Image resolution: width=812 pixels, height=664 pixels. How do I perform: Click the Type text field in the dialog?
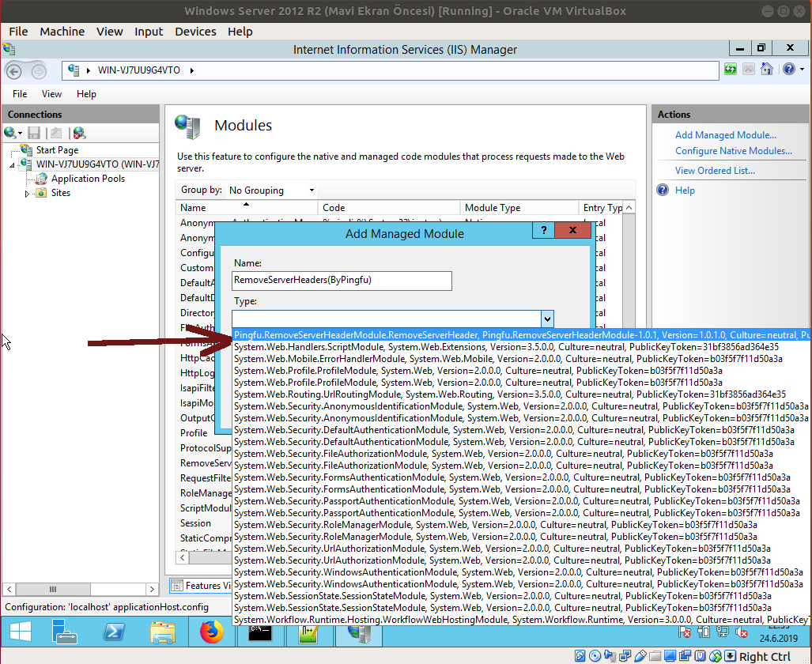[387, 319]
